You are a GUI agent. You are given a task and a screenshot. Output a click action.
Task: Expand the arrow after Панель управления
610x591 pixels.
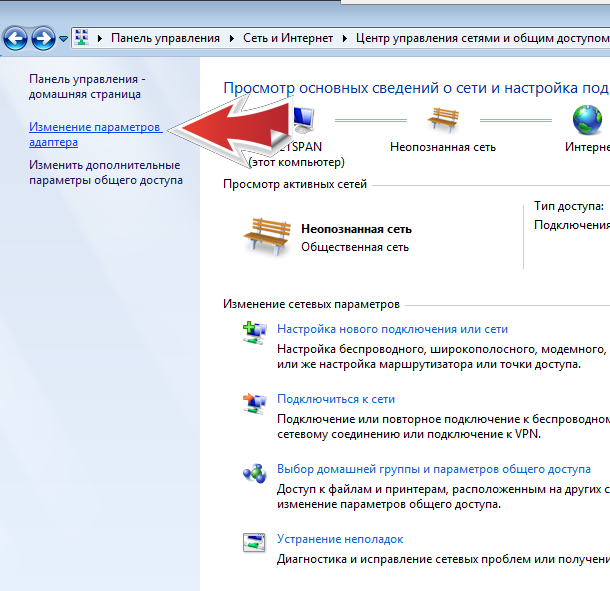pyautogui.click(x=232, y=38)
